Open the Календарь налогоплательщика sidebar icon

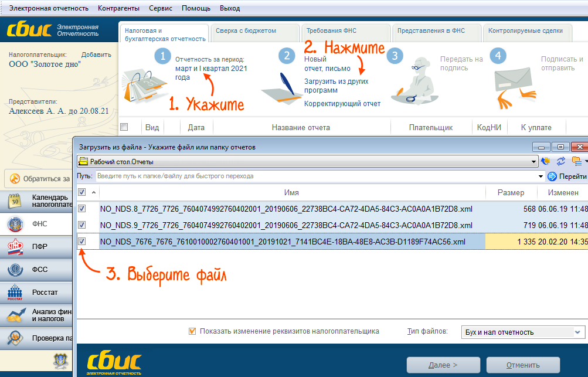pos(15,201)
